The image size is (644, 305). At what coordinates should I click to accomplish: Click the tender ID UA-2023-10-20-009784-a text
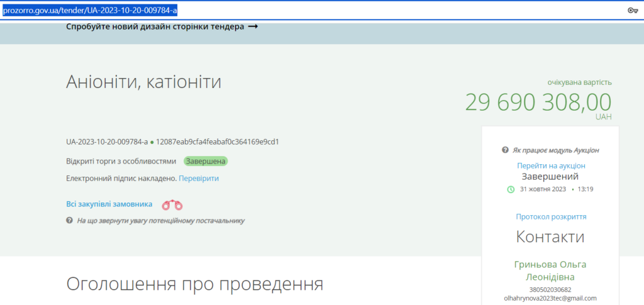[x=107, y=141]
